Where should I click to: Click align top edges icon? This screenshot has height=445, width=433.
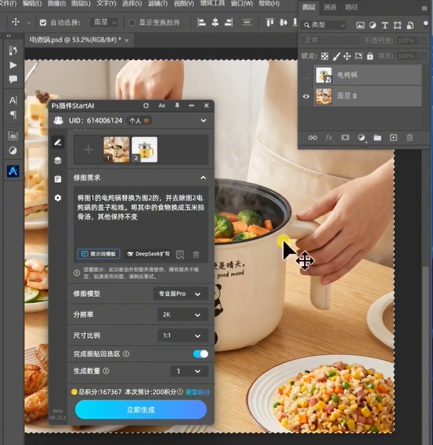270,22
